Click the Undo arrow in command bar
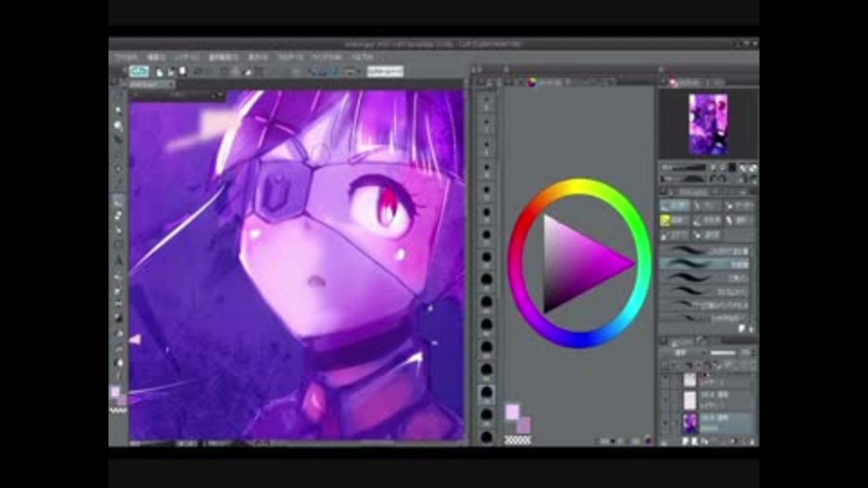Image resolution: width=868 pixels, height=488 pixels. [198, 71]
